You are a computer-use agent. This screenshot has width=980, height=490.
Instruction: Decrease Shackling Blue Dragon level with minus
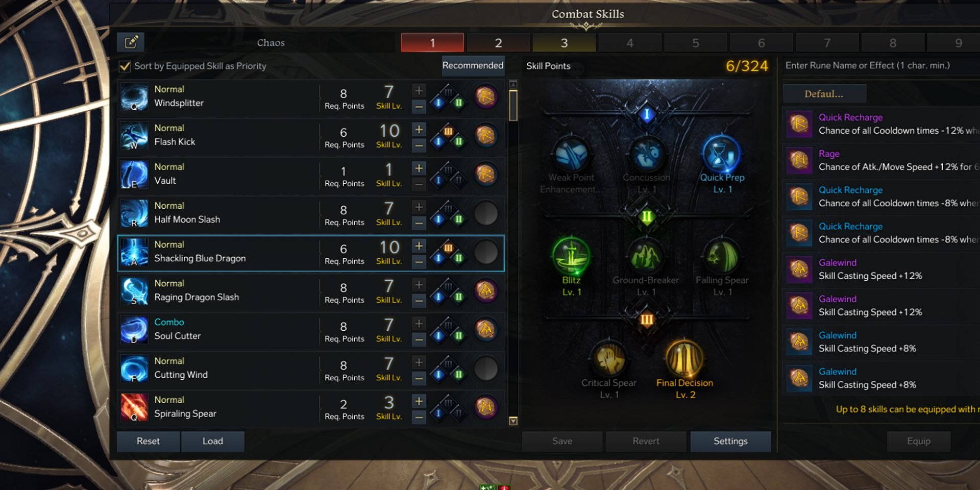pyautogui.click(x=419, y=262)
